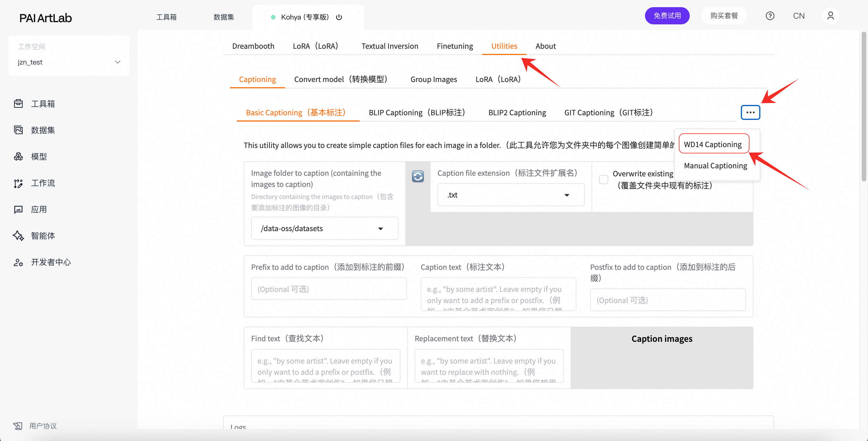Viewport: 868px width, 441px height.
Task: Click the Kohya power icon
Action: [339, 17]
